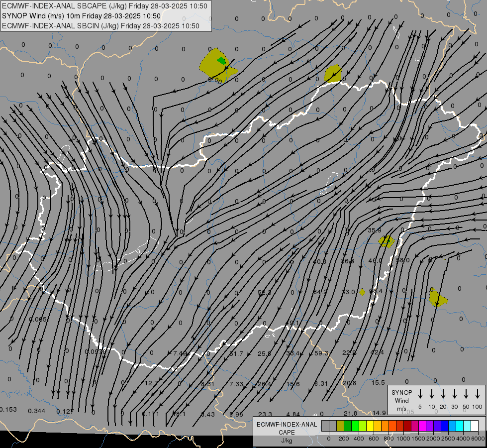Click the dark green core inside the top CAPE patch
This screenshot has height=448, width=487.
[x=222, y=61]
